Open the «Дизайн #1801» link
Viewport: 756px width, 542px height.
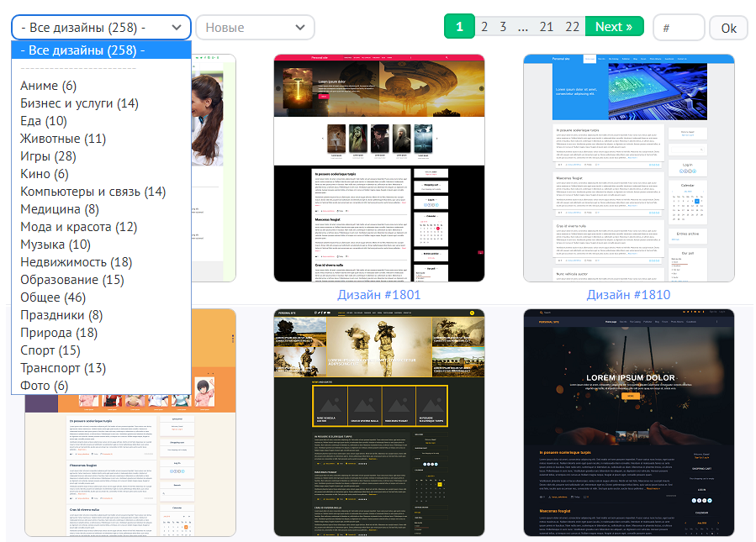[378, 295]
